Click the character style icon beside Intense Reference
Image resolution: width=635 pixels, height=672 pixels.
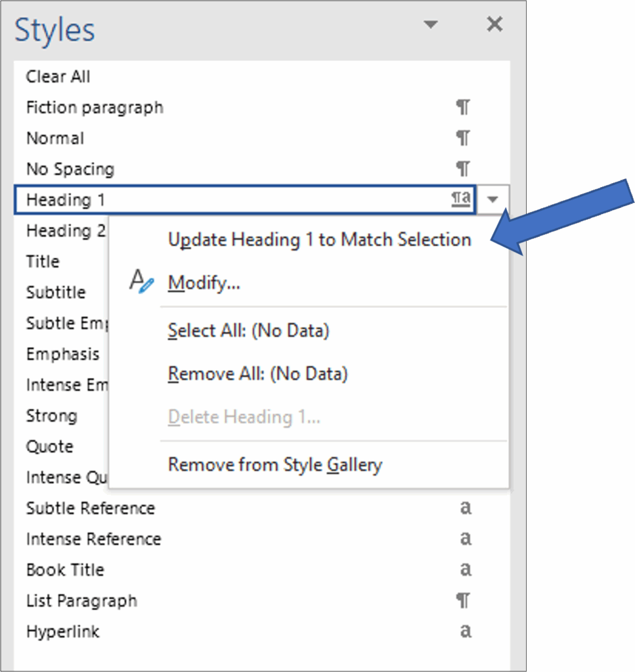466,538
